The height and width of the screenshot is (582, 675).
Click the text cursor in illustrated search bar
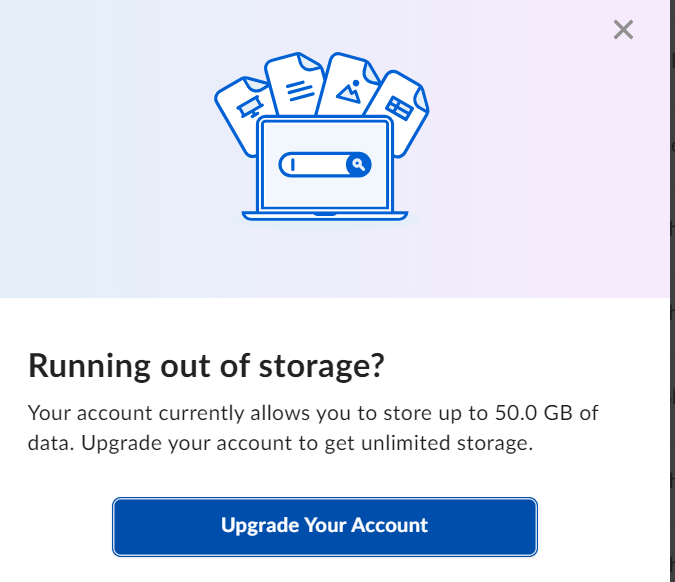(x=293, y=164)
